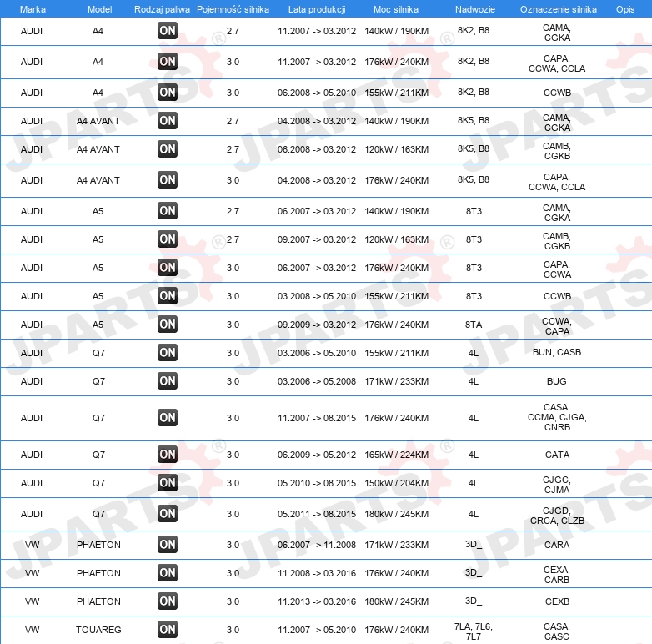Click ON icon in A5 8TA row
This screenshot has height=644, width=652.
tap(168, 324)
